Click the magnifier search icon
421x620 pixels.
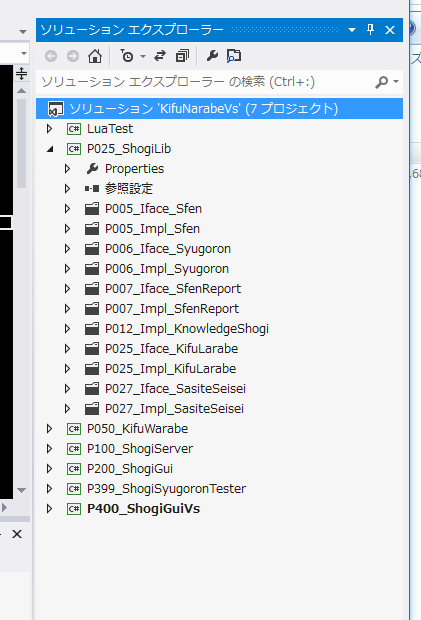381,82
